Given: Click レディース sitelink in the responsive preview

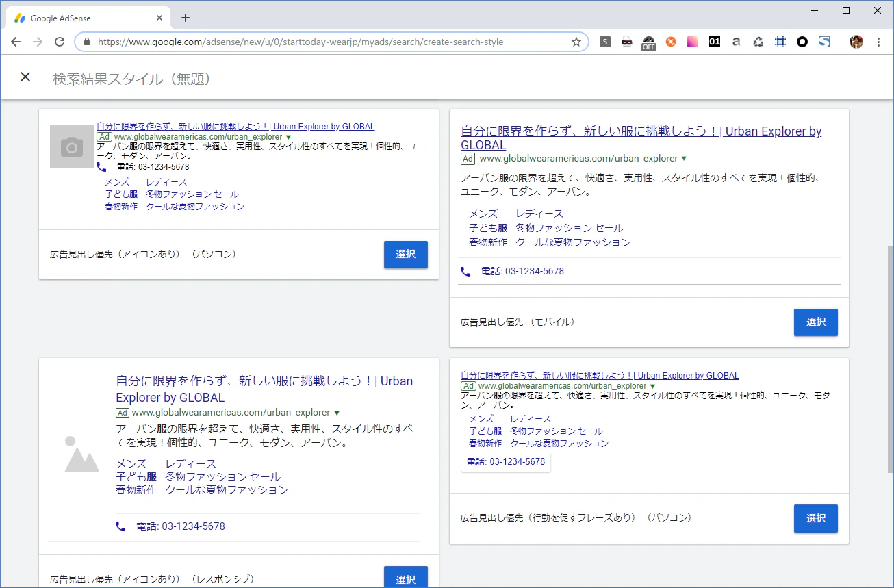Looking at the screenshot, I should [191, 464].
